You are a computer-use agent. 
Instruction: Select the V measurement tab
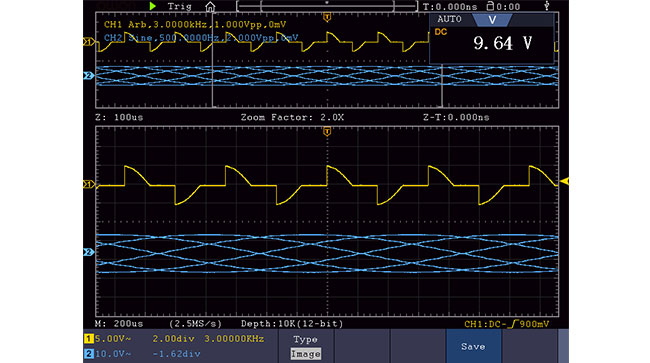(x=492, y=20)
